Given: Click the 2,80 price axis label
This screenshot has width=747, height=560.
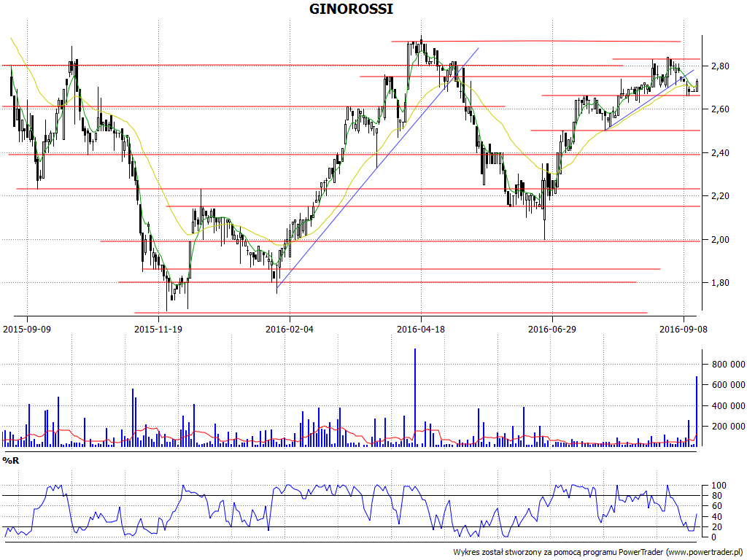Looking at the screenshot, I should pyautogui.click(x=720, y=66).
